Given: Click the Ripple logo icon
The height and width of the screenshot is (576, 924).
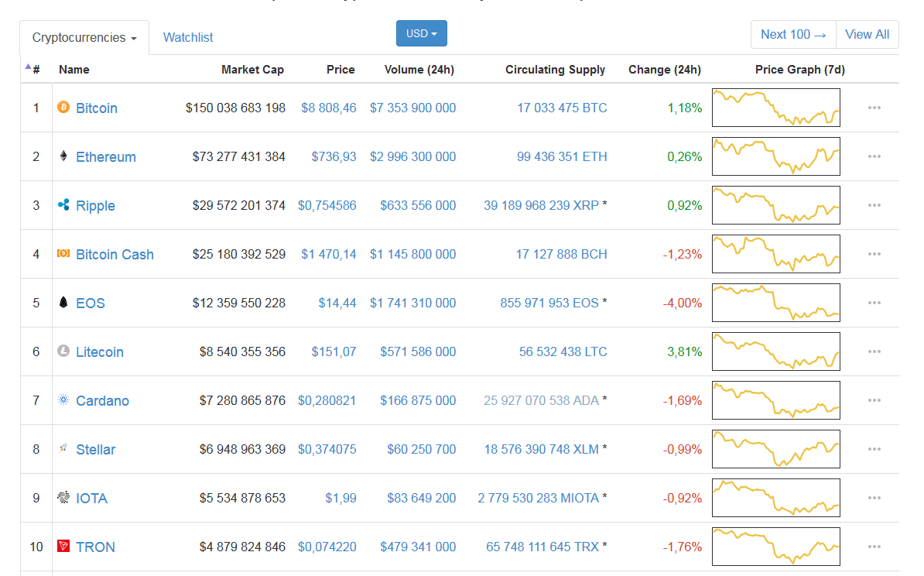Looking at the screenshot, I should 63,204.
